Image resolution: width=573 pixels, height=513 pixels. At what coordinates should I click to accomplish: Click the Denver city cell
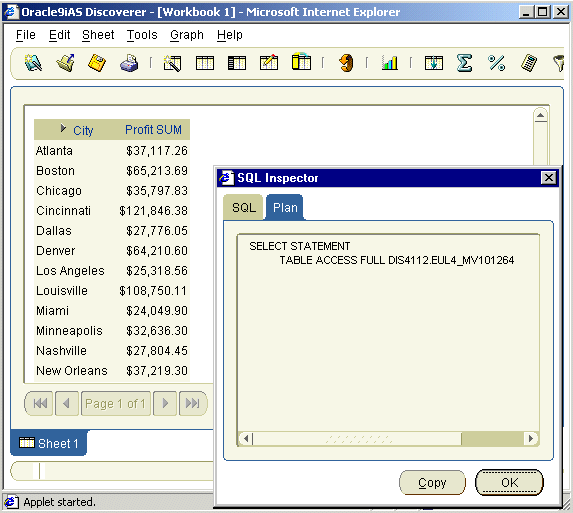56,251
